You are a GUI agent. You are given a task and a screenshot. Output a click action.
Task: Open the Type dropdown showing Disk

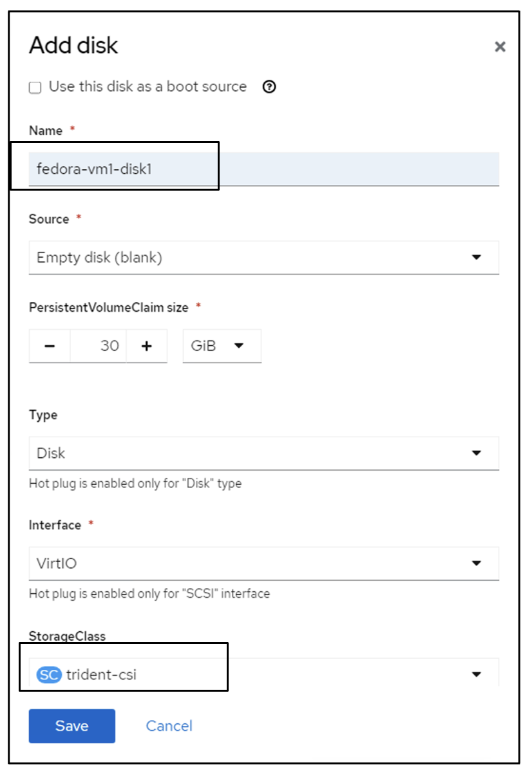tap(258, 453)
